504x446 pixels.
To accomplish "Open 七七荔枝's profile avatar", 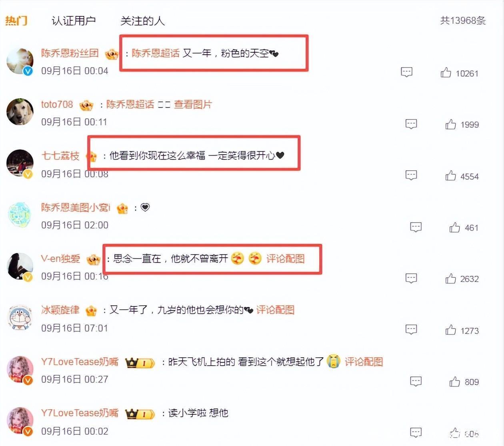I will pyautogui.click(x=20, y=163).
